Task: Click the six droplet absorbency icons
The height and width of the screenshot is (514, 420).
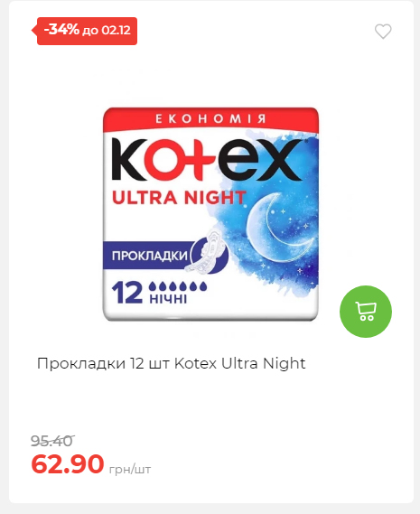Action: tap(178, 286)
